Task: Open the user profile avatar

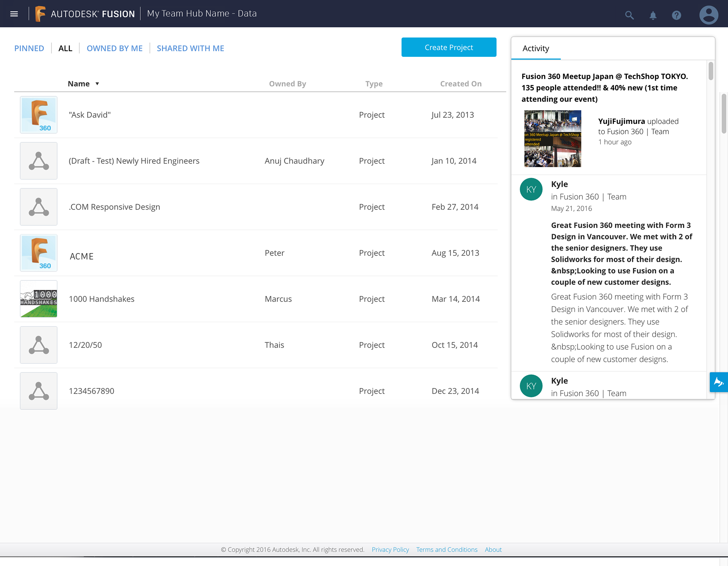Action: tap(708, 15)
